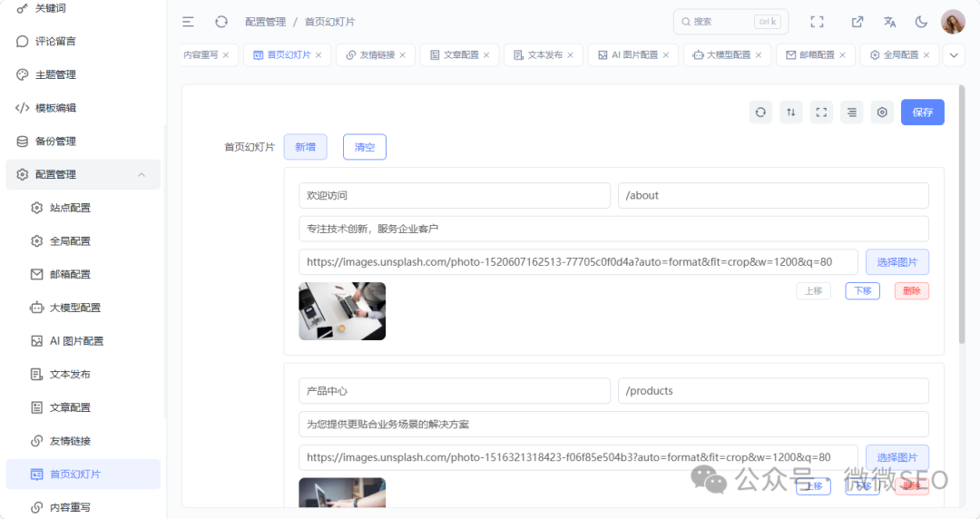Image resolution: width=980 pixels, height=519 pixels.
Task: Close the 友情链接 tab
Action: click(403, 55)
